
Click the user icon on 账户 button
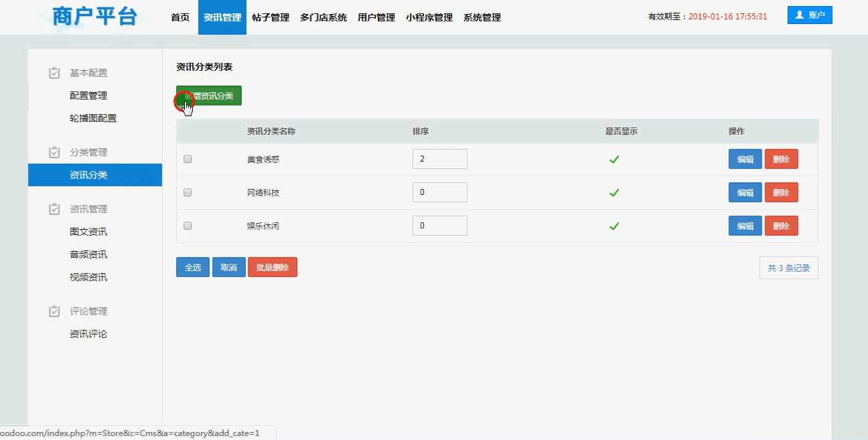(799, 15)
